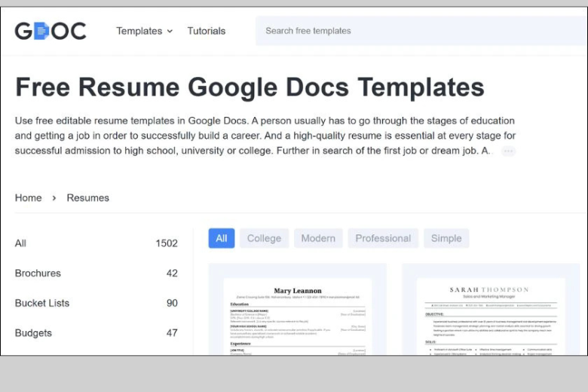The width and height of the screenshot is (588, 392).
Task: Open the Templates dropdown menu
Action: tap(139, 31)
